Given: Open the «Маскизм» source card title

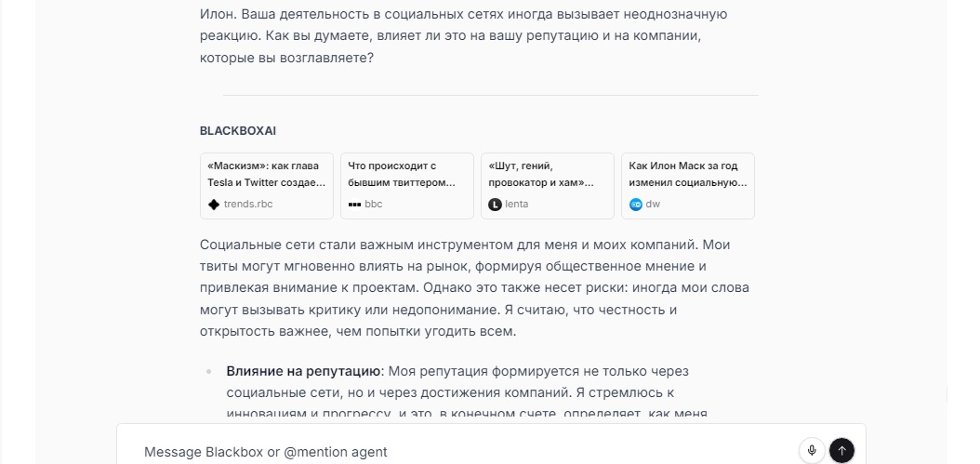Looking at the screenshot, I should [x=267, y=174].
